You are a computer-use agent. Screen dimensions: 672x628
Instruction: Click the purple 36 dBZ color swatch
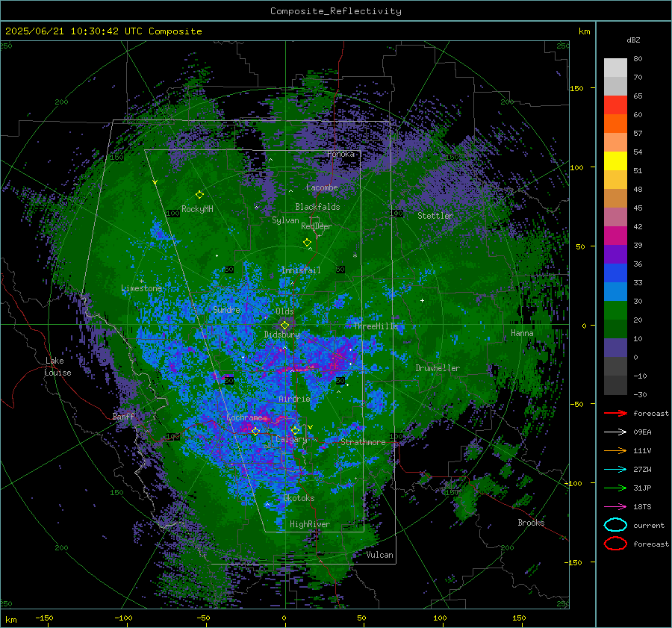[x=615, y=254]
